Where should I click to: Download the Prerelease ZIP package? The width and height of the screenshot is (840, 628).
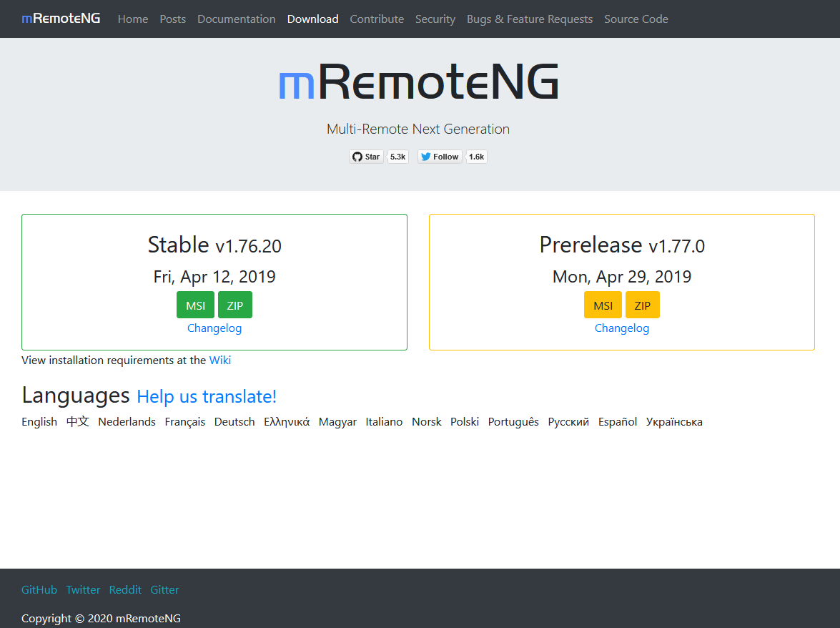click(x=642, y=305)
